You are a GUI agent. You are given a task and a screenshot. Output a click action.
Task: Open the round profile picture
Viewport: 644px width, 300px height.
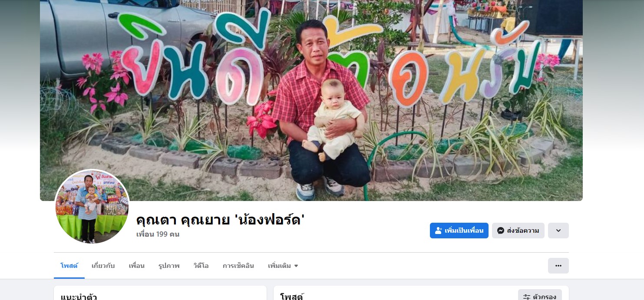point(92,206)
